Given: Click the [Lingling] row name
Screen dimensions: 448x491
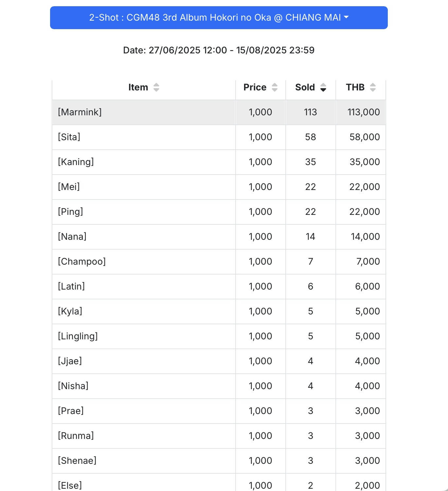Looking at the screenshot, I should pyautogui.click(x=78, y=336).
